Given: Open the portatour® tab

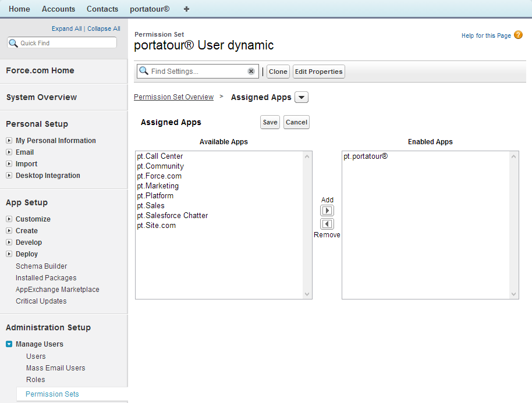Looking at the screenshot, I should [x=150, y=9].
